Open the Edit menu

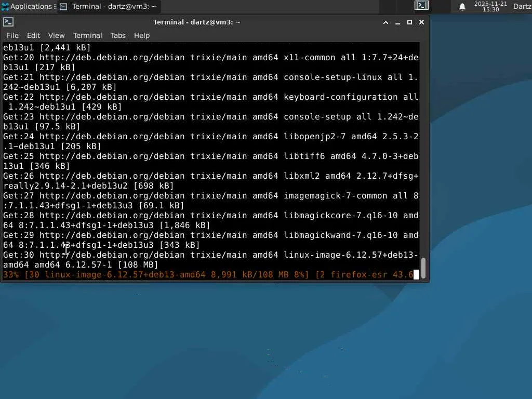click(x=33, y=35)
